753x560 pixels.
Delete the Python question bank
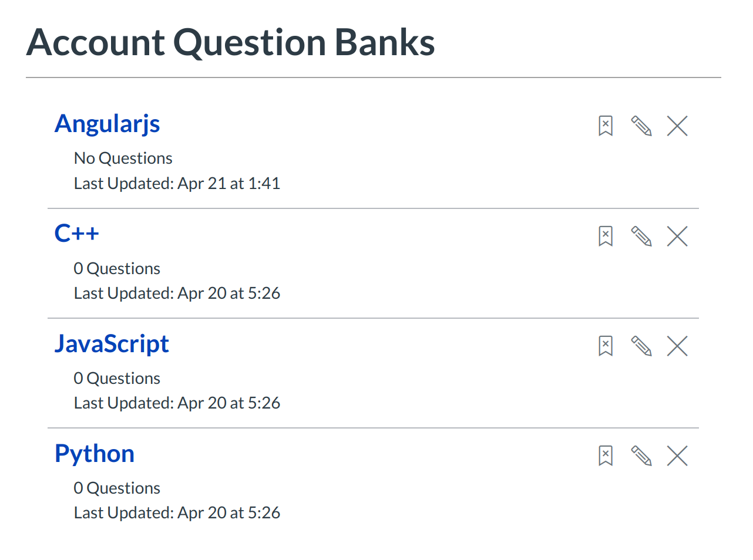(x=677, y=456)
